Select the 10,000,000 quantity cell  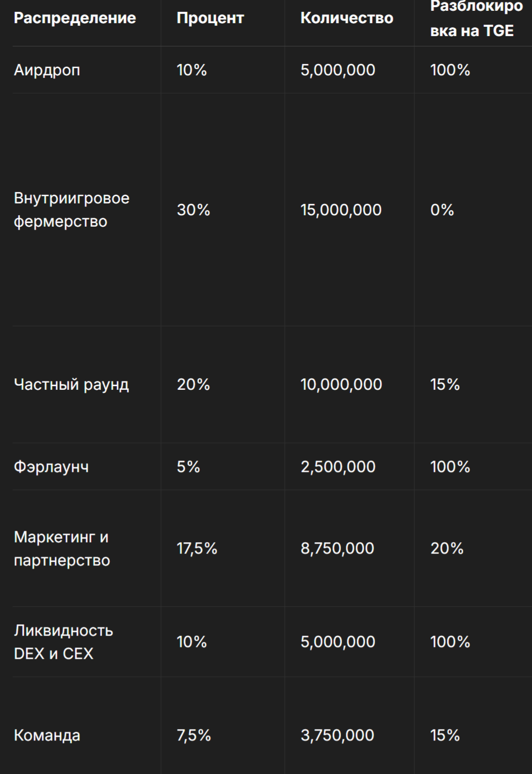341,385
